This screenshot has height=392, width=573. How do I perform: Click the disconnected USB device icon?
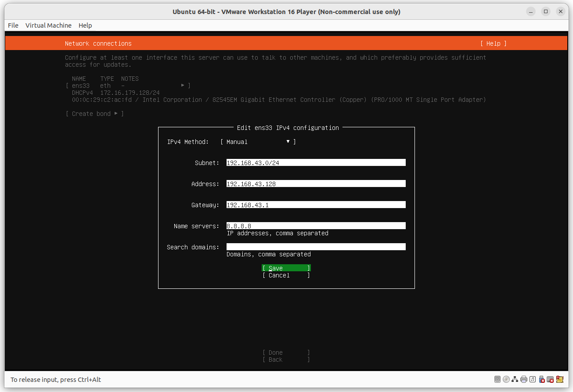pyautogui.click(x=541, y=379)
